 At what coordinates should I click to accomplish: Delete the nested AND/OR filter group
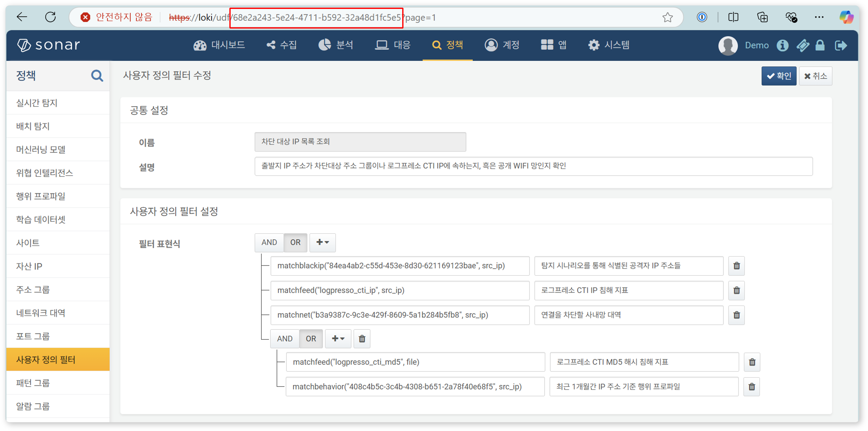(362, 339)
